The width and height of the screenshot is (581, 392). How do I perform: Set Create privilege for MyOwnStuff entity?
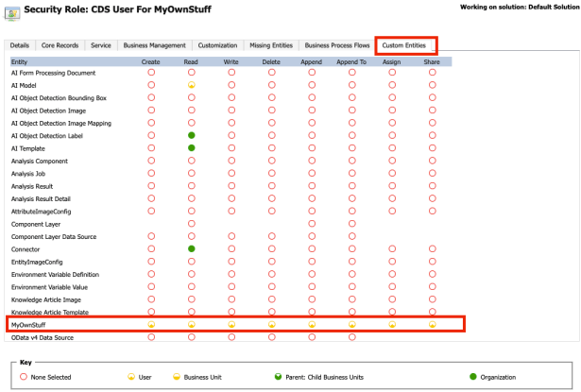pyautogui.click(x=151, y=324)
